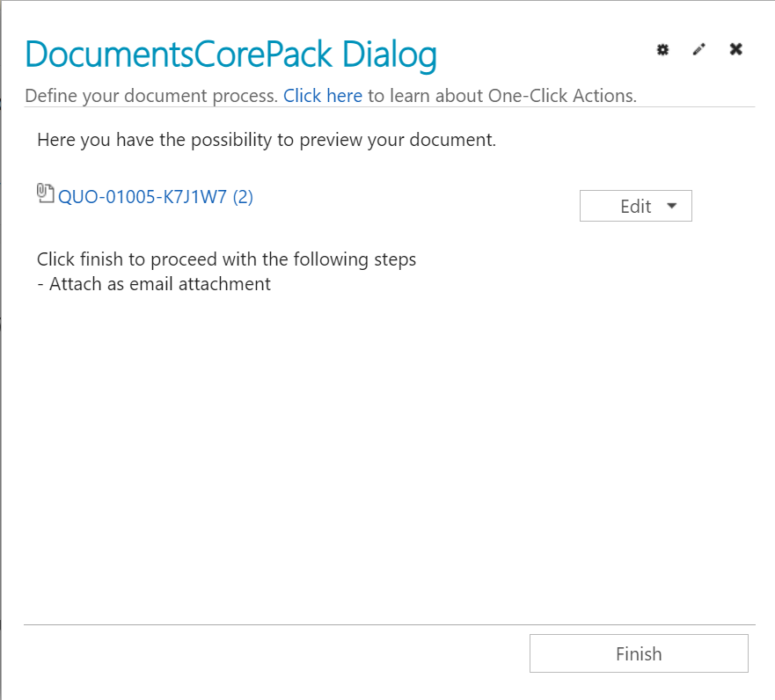The height and width of the screenshot is (700, 775).
Task: Close the DocumentsCorePack Dialog with X
Action: [736, 49]
